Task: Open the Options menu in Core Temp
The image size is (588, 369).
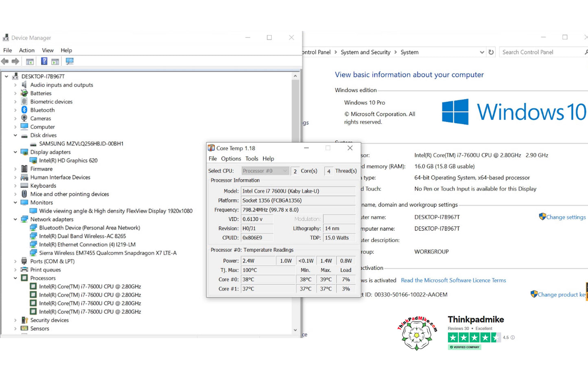Action: coord(231,158)
